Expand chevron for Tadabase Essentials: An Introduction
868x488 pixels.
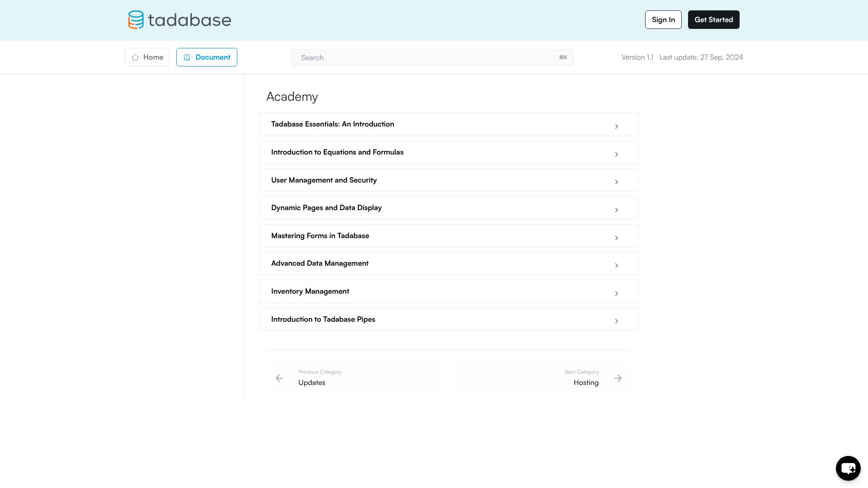click(x=616, y=127)
